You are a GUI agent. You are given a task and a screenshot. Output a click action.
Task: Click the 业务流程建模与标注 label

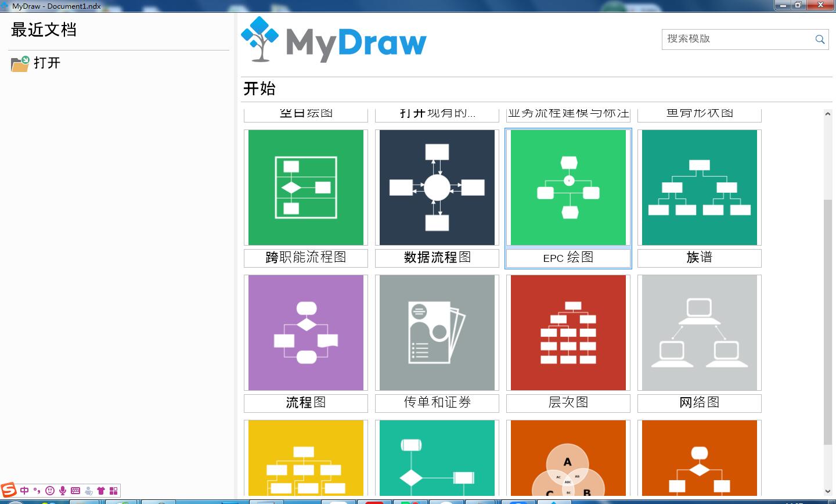click(x=568, y=114)
